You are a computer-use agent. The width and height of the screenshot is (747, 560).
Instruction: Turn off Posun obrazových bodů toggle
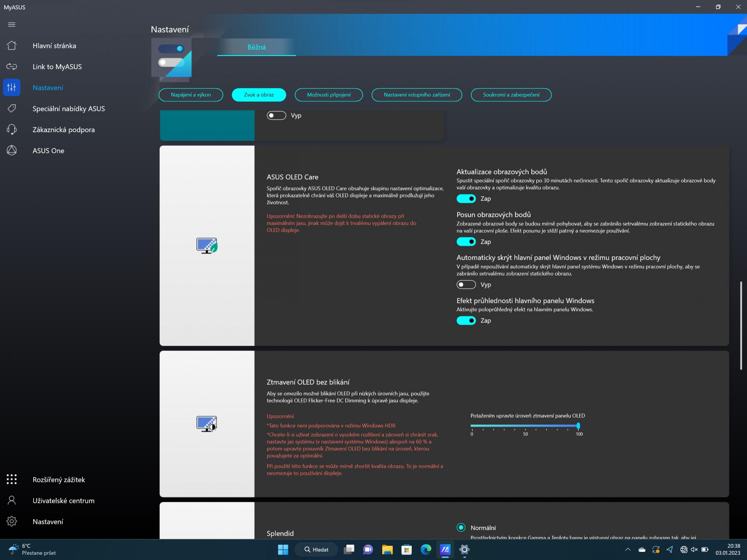point(466,242)
